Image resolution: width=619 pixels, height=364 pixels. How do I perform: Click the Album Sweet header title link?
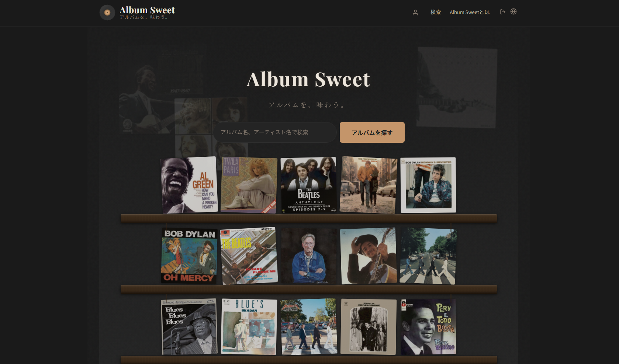tap(147, 10)
